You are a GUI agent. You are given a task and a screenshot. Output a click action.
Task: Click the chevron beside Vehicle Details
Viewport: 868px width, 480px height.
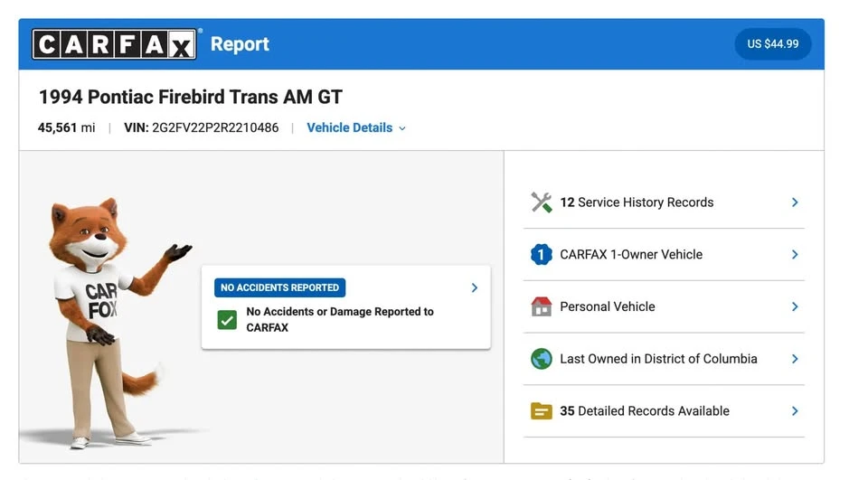[402, 128]
